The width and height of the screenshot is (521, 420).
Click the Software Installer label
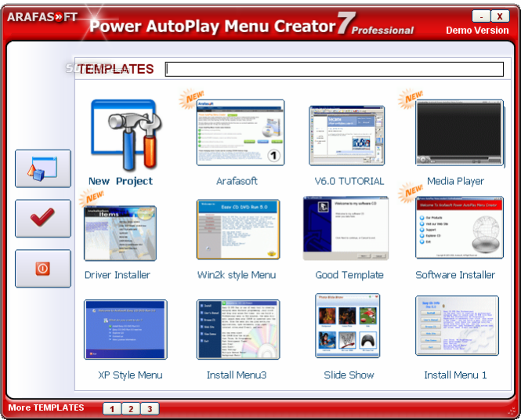[x=455, y=275]
